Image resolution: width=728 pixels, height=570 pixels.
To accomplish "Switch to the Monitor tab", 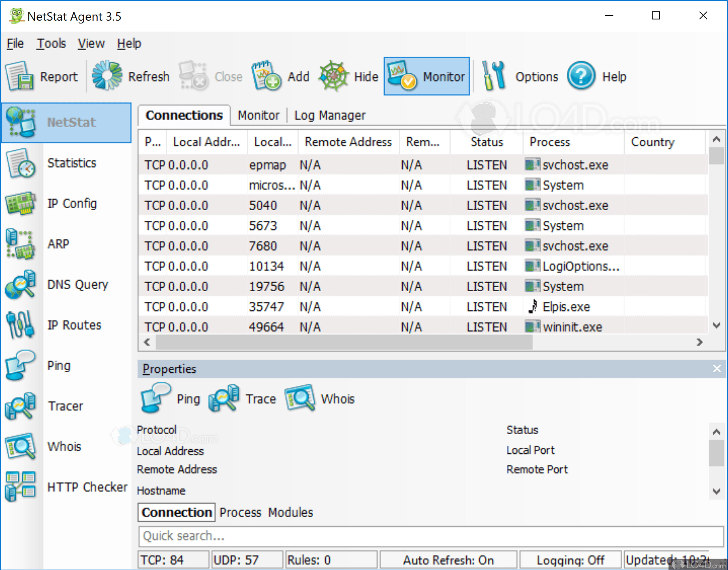I will (x=258, y=115).
